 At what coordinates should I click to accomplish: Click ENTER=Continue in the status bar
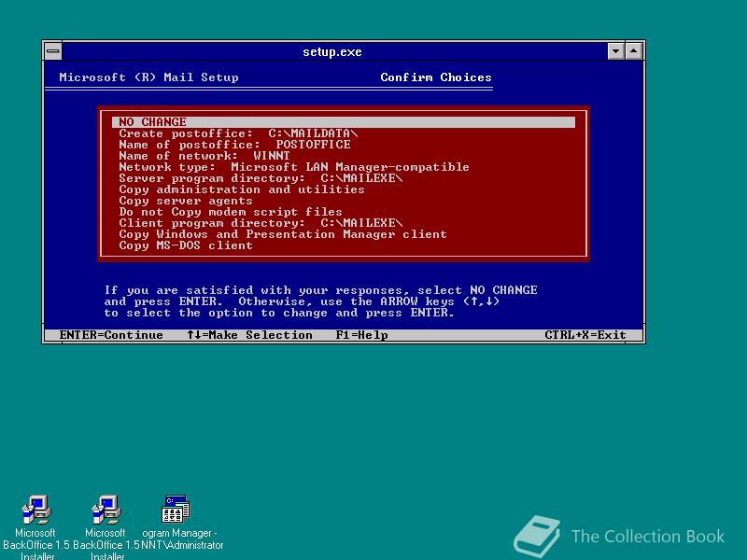(x=111, y=335)
